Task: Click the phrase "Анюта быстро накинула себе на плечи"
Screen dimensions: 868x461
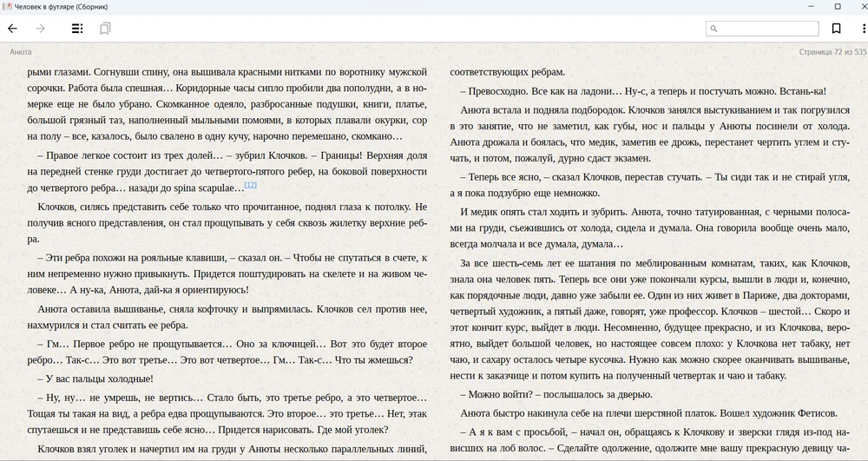Action: point(542,413)
